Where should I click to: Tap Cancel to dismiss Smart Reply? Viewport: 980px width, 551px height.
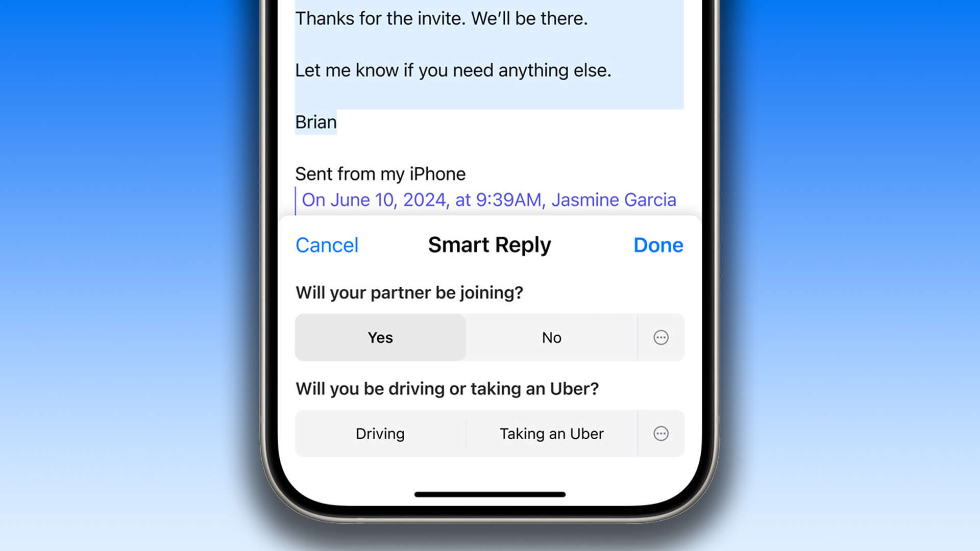click(x=327, y=244)
